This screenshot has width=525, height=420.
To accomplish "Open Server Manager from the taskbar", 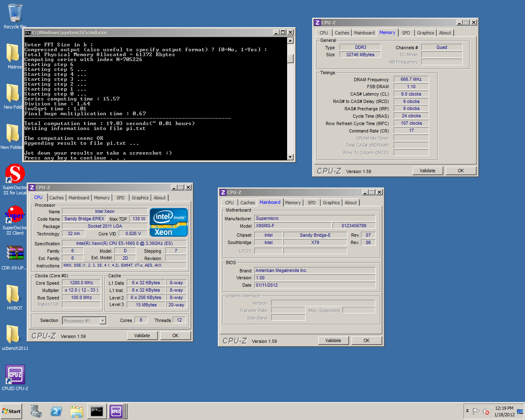I will pos(36,411).
